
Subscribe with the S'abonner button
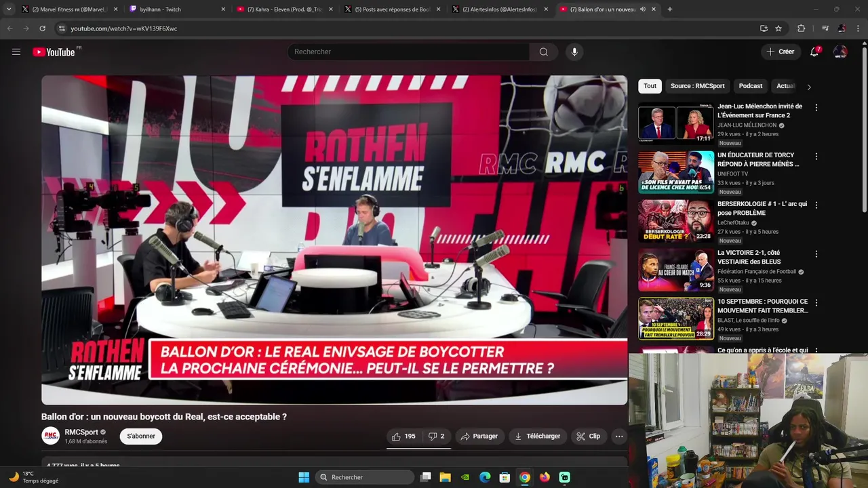click(x=141, y=436)
